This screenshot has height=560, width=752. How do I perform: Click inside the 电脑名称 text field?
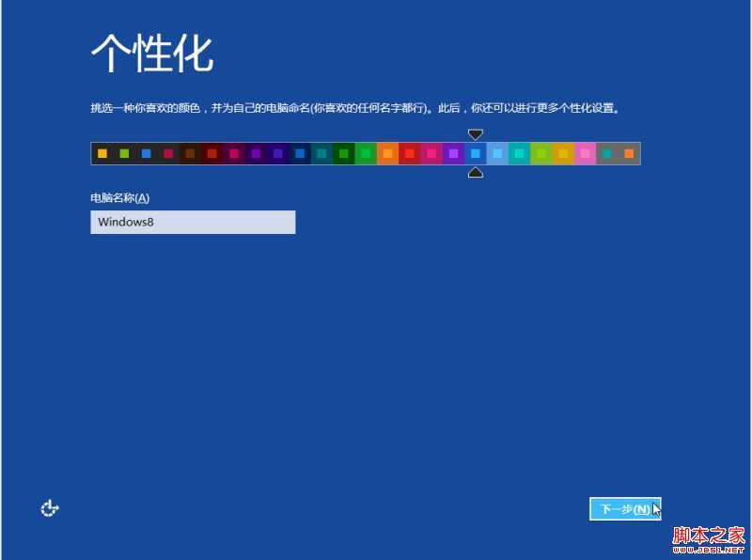click(x=193, y=222)
